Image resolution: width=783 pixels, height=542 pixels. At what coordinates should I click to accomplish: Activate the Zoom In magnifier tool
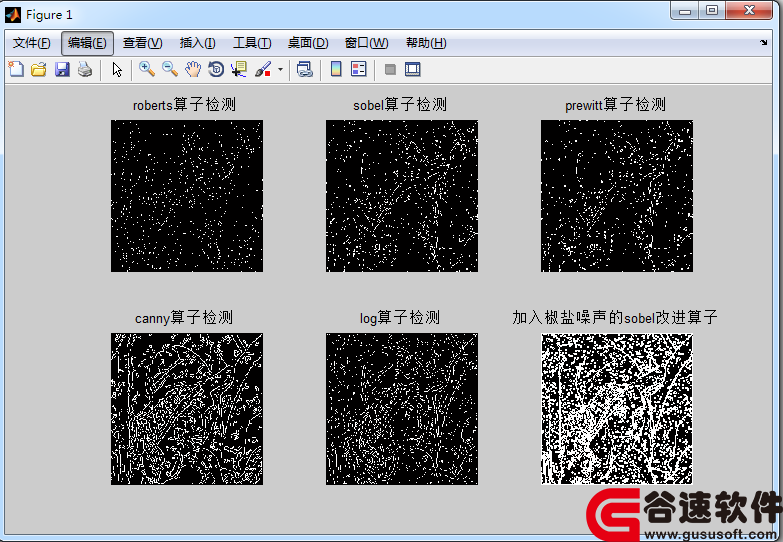[147, 69]
